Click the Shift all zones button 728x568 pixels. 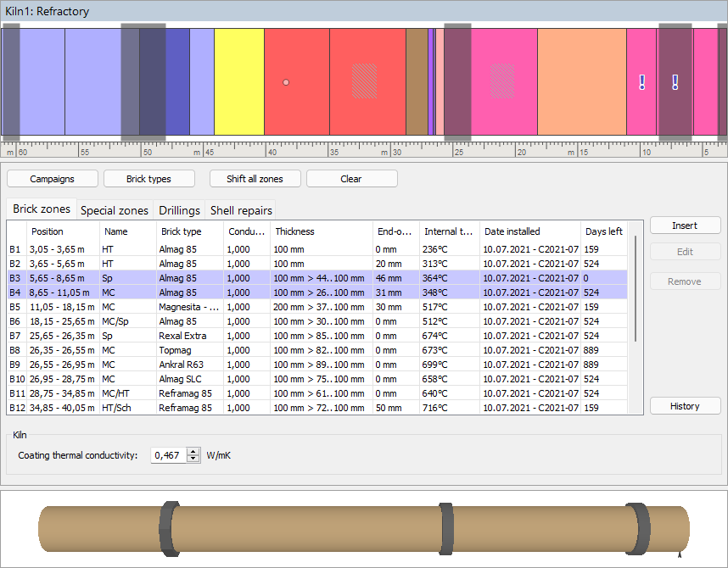tap(255, 179)
